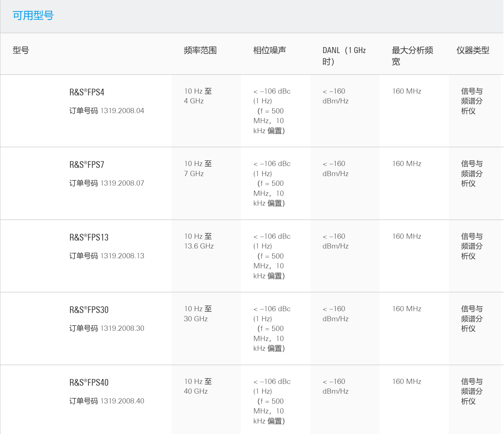Click the FPS30 DANL value

tap(336, 314)
